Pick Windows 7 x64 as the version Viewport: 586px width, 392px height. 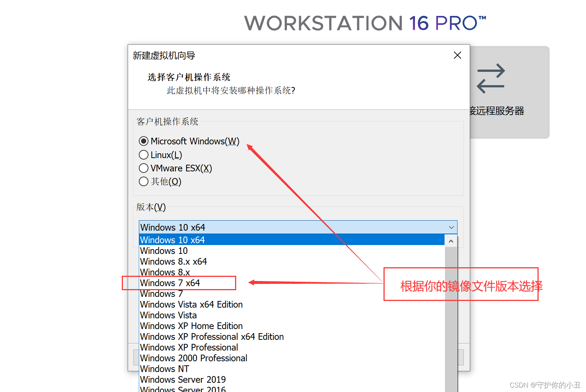coord(292,283)
